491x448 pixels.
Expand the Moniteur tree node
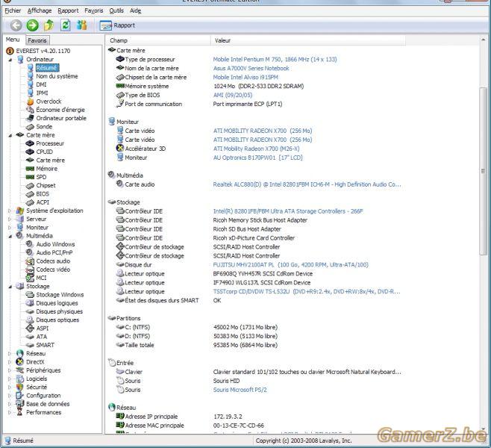pos(10,228)
